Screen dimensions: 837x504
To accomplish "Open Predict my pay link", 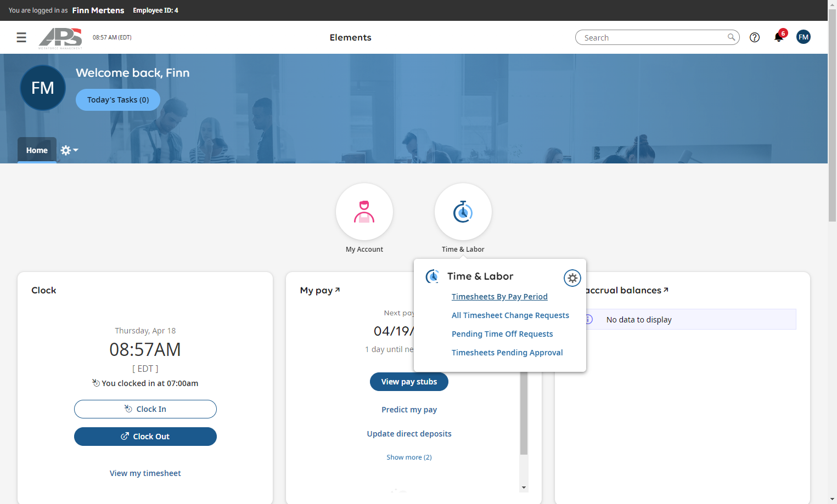I will (409, 410).
